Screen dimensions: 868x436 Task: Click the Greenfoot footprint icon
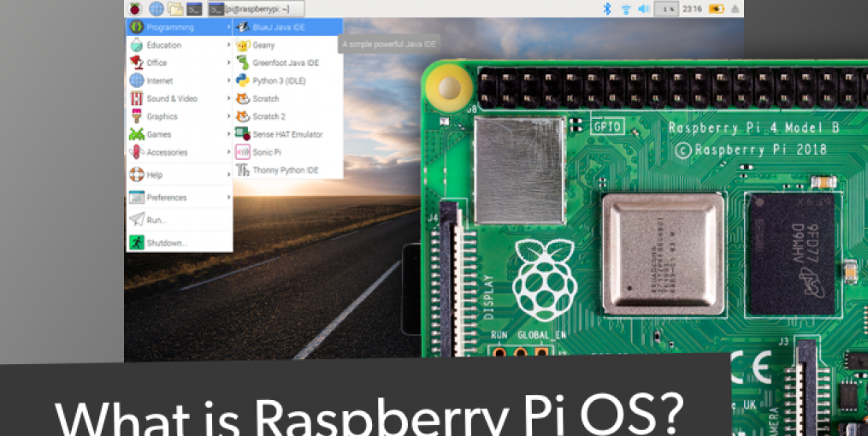243,62
